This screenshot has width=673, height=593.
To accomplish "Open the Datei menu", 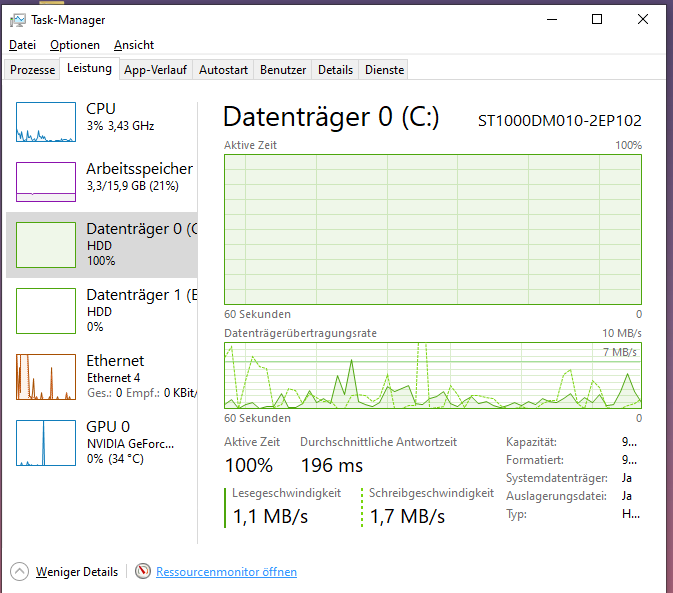I will point(22,45).
